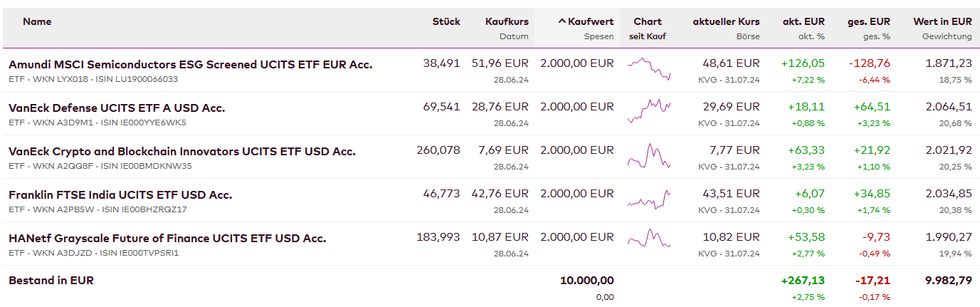This screenshot has width=980, height=307.
Task: Open Amundi MSCI Semiconductors ETF details
Action: tap(190, 64)
